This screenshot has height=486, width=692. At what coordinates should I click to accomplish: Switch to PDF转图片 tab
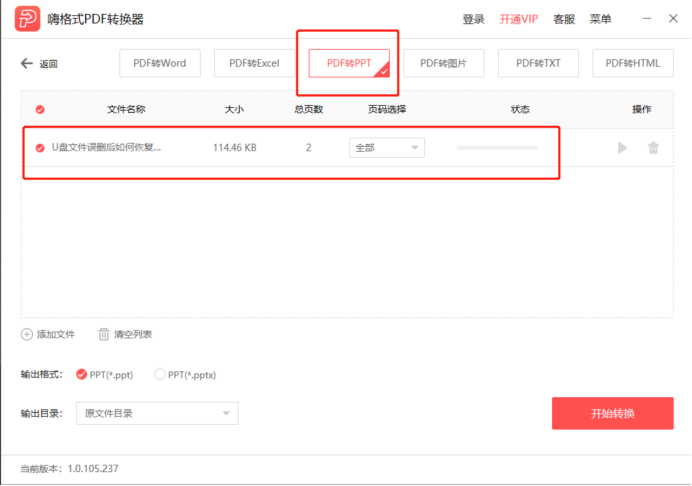[444, 64]
